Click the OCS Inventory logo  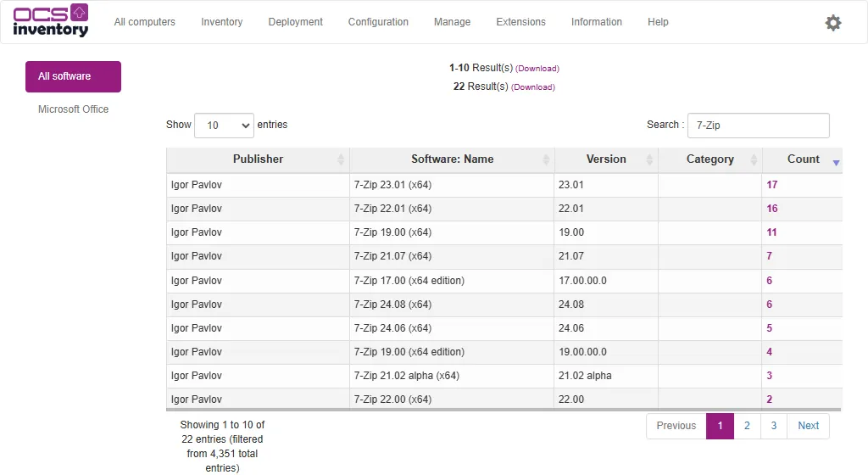pos(50,21)
